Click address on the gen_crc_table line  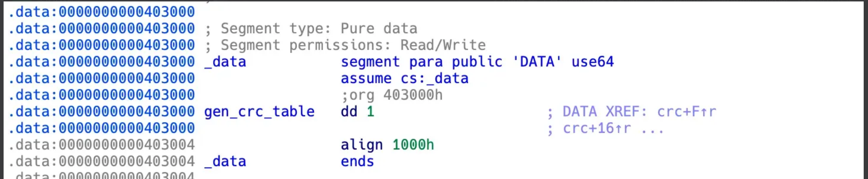coord(101,112)
